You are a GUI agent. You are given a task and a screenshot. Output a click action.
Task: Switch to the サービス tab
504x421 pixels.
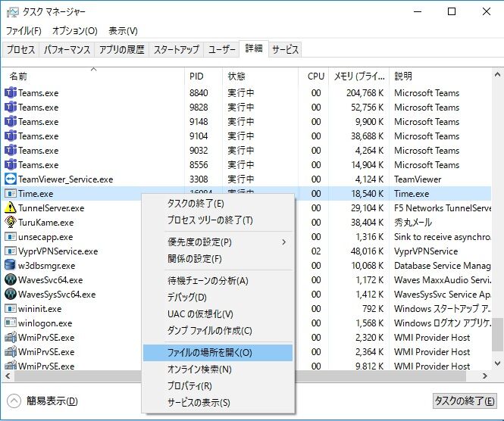(x=285, y=49)
